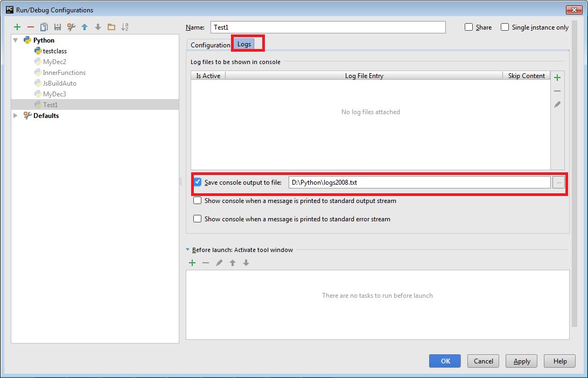Click the Is Active column header
Viewport: 588px width, 378px height.
click(x=208, y=76)
